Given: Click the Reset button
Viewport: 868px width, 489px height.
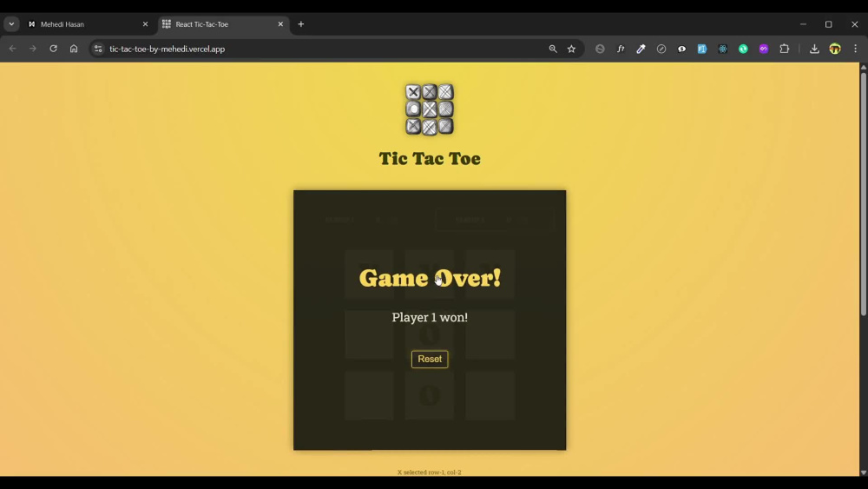Looking at the screenshot, I should 430,359.
